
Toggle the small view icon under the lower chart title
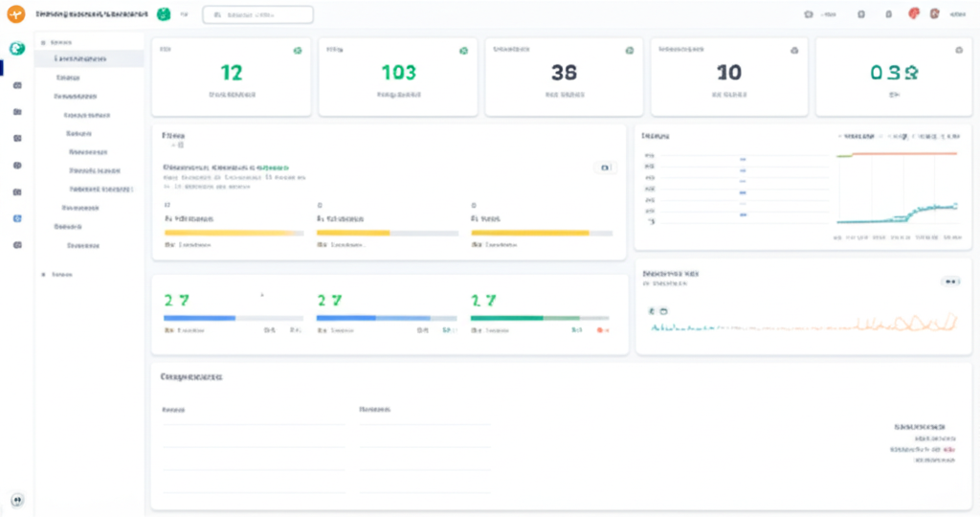pyautogui.click(x=652, y=311)
